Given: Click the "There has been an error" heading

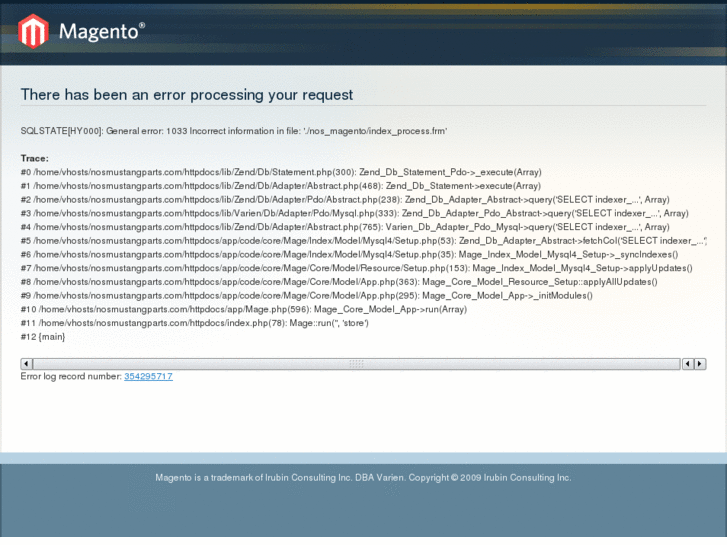Looking at the screenshot, I should (187, 95).
